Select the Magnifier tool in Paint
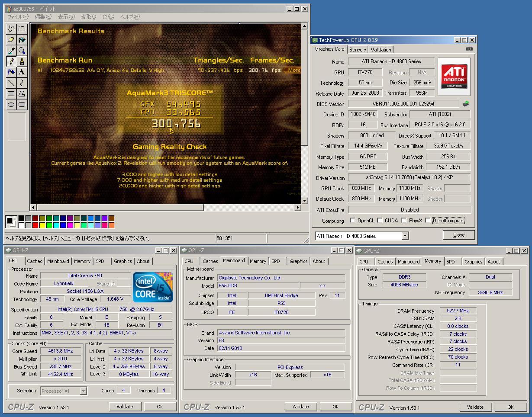 point(22,51)
